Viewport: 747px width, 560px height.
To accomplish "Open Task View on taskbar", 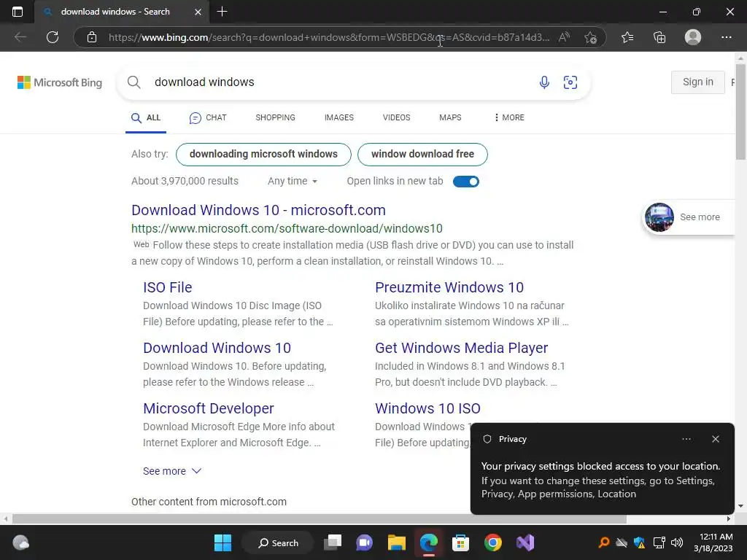I will point(333,542).
